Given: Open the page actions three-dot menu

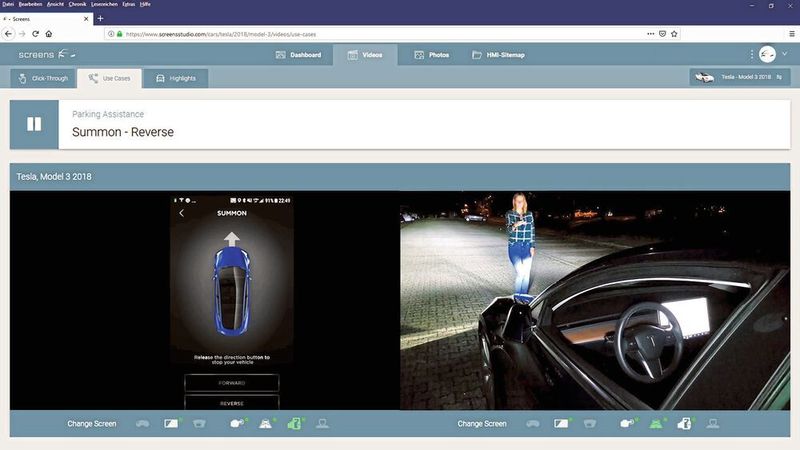Looking at the screenshot, I should 651,34.
